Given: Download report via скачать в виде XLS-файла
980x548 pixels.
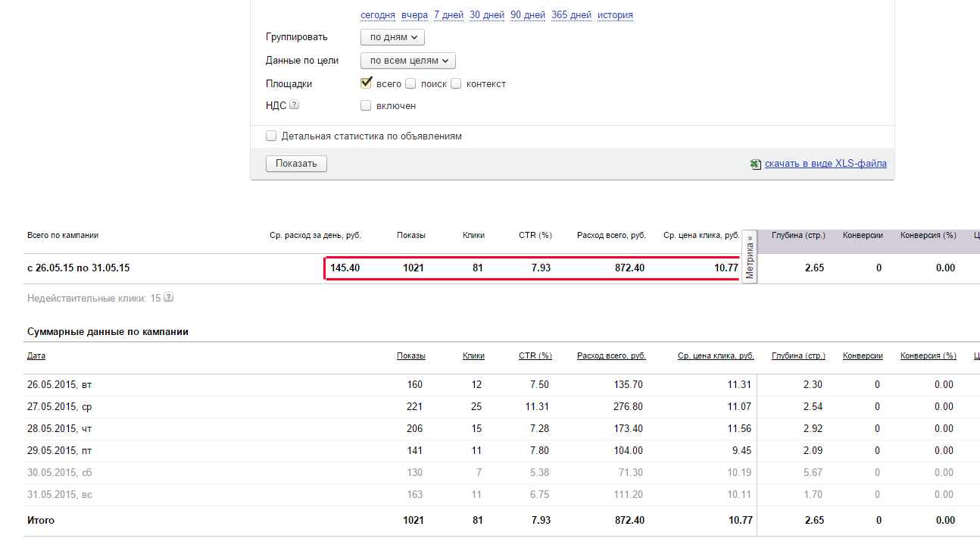Looking at the screenshot, I should click(826, 164).
